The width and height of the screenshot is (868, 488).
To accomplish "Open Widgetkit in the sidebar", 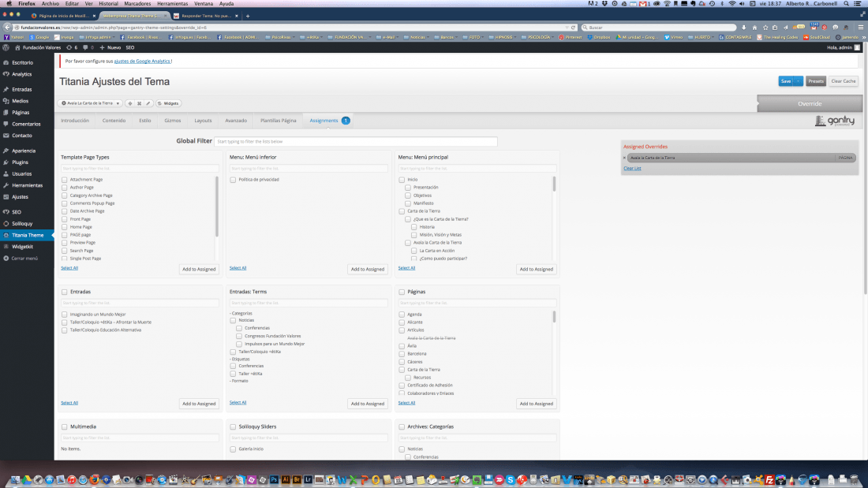I will [22, 247].
